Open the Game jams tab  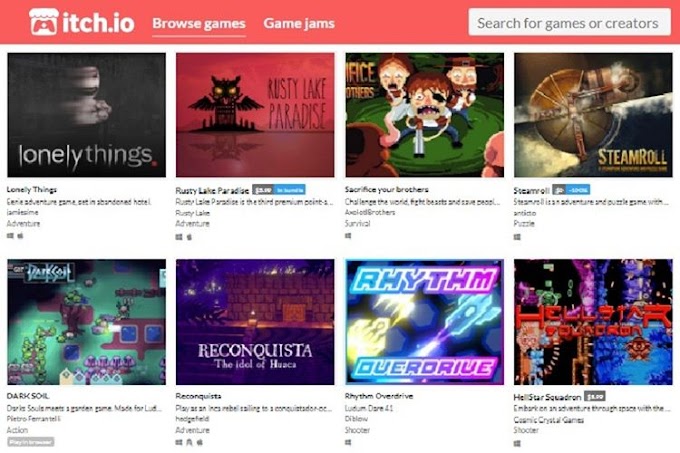299,23
